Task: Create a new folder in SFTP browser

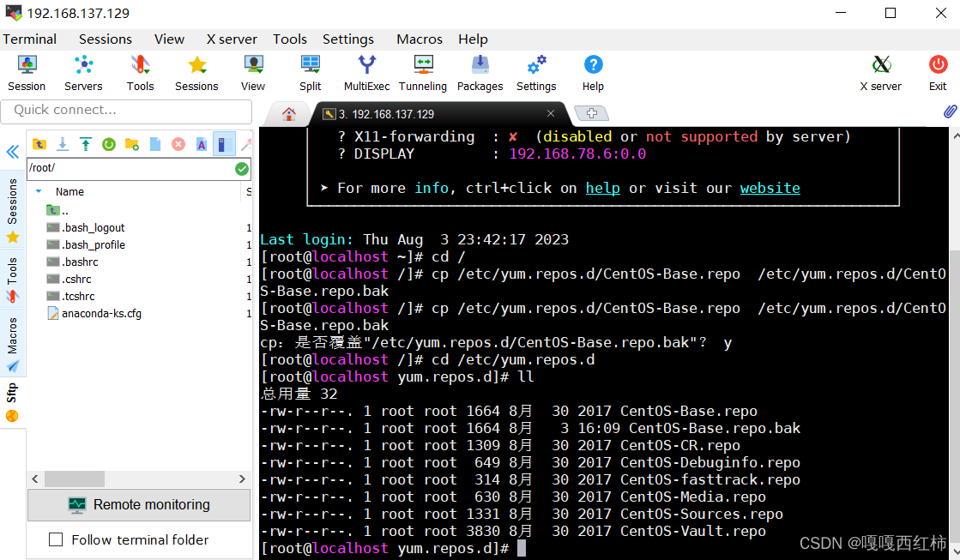Action: point(131,144)
